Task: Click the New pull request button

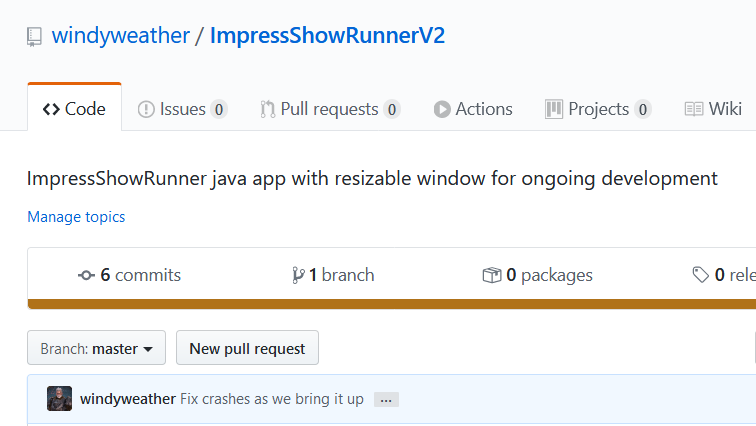Action: [247, 349]
